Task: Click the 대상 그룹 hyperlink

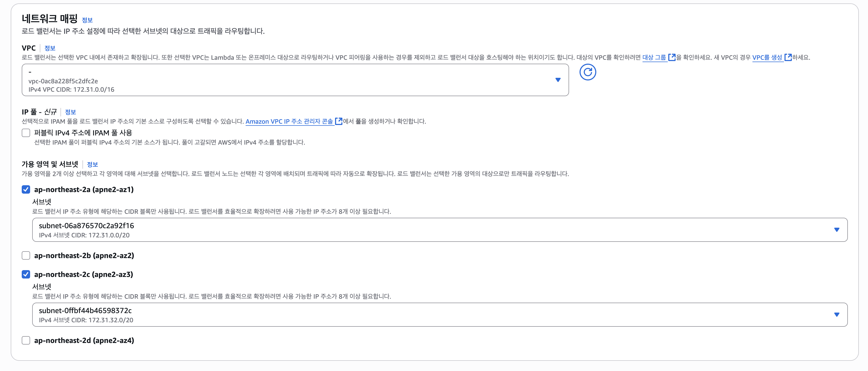Action: pos(654,57)
